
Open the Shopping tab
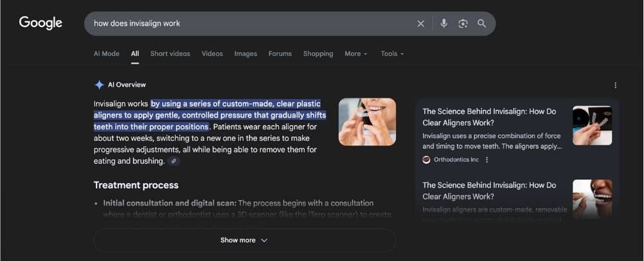click(x=318, y=53)
